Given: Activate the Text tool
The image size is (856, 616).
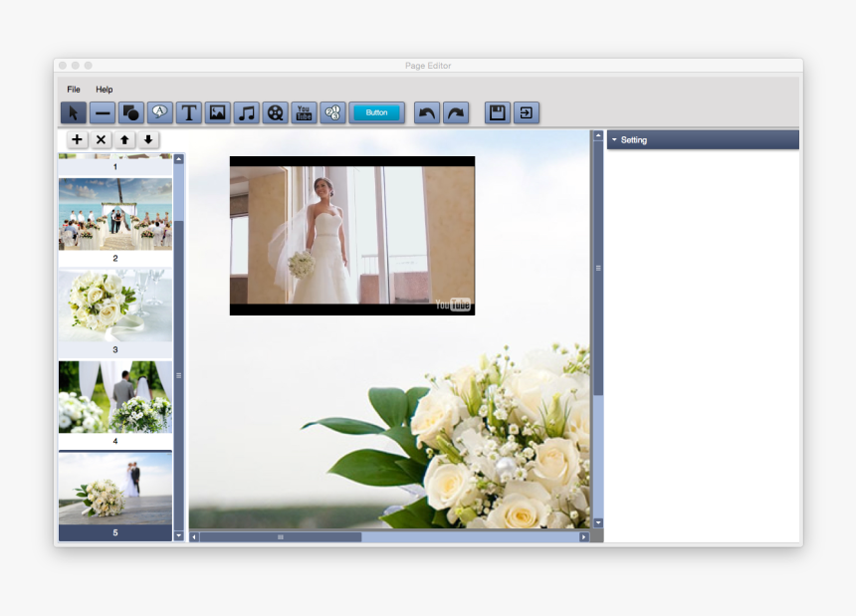Looking at the screenshot, I should [188, 112].
